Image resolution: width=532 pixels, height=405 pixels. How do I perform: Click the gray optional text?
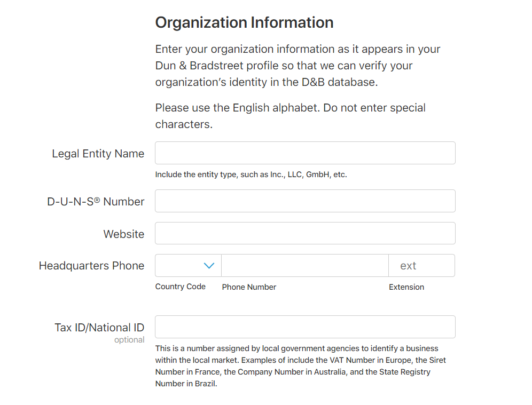(x=129, y=339)
